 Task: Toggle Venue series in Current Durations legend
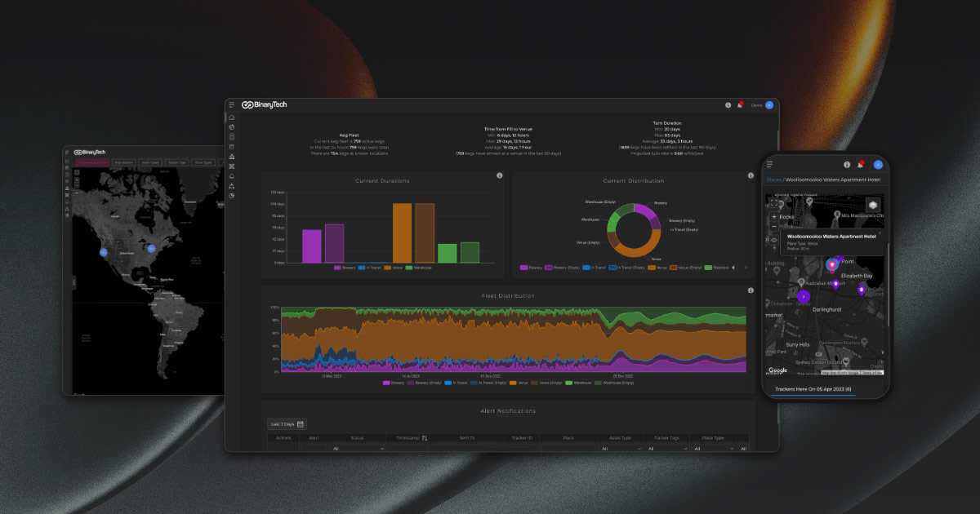click(x=394, y=268)
